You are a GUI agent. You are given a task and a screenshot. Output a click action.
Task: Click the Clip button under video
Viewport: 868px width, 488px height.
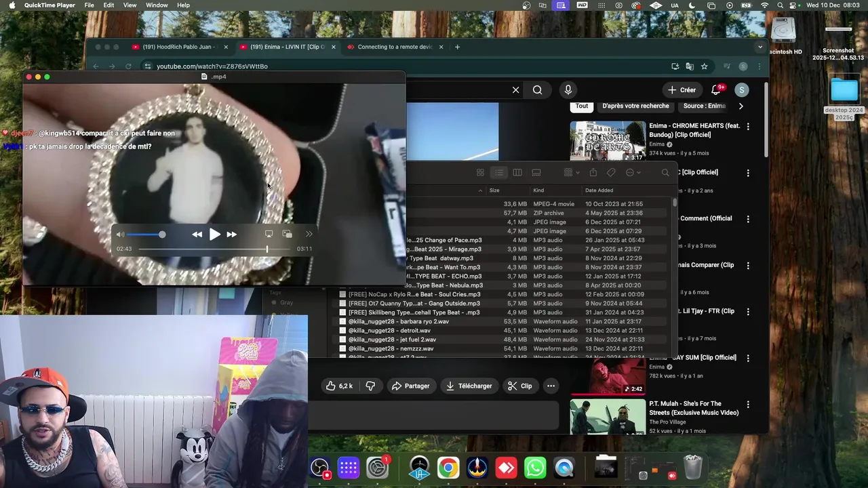519,386
